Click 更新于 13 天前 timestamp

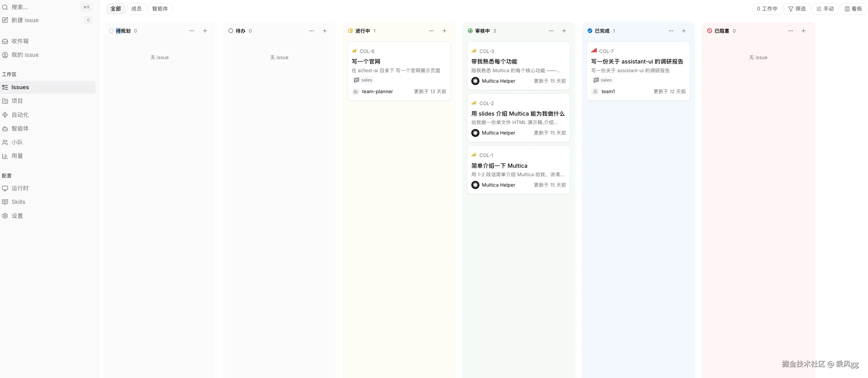click(430, 92)
